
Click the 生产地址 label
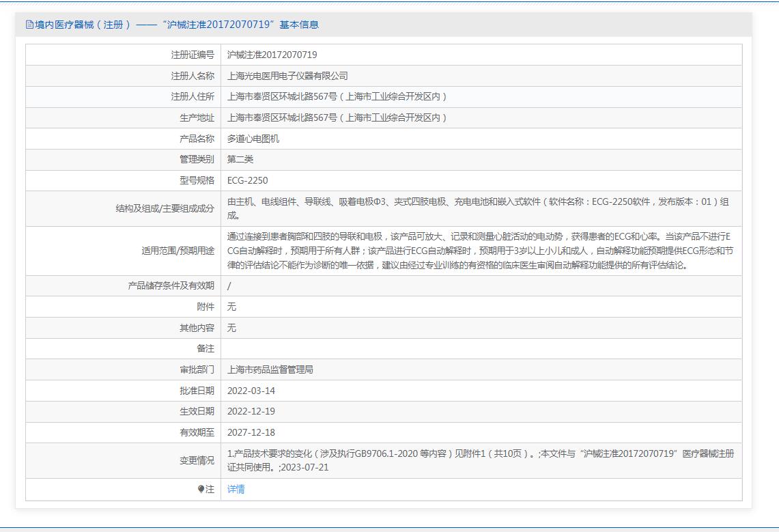[197, 117]
